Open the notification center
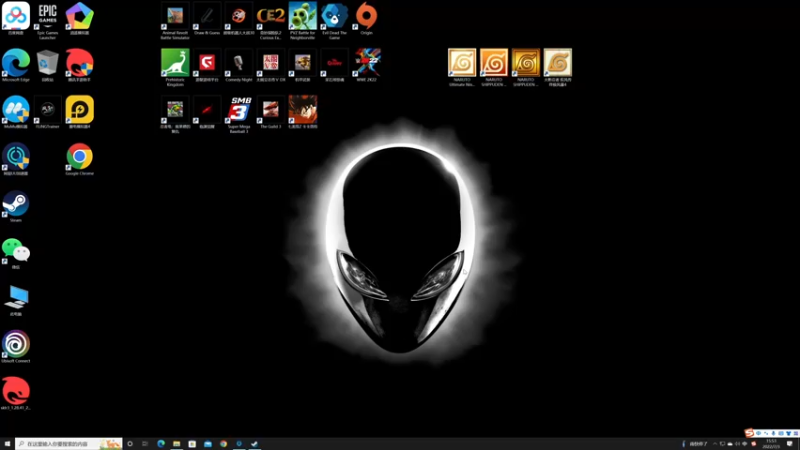 coord(790,444)
